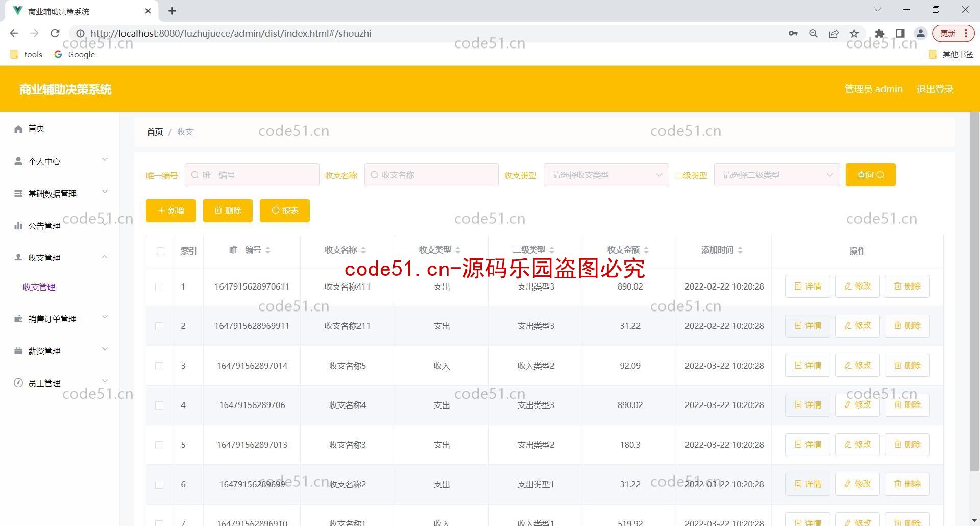Tick the select-all checkbox in table header

click(160, 251)
